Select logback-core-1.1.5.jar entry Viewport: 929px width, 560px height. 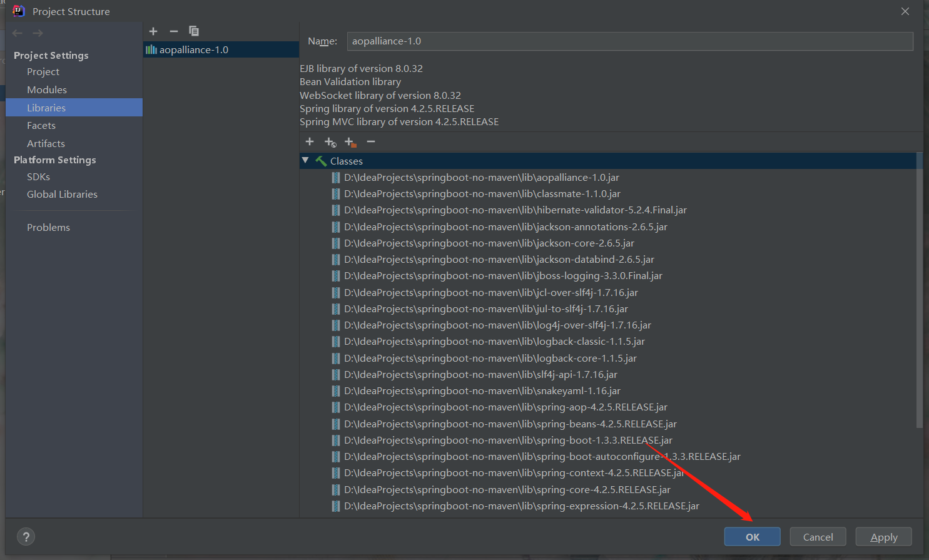tap(490, 359)
